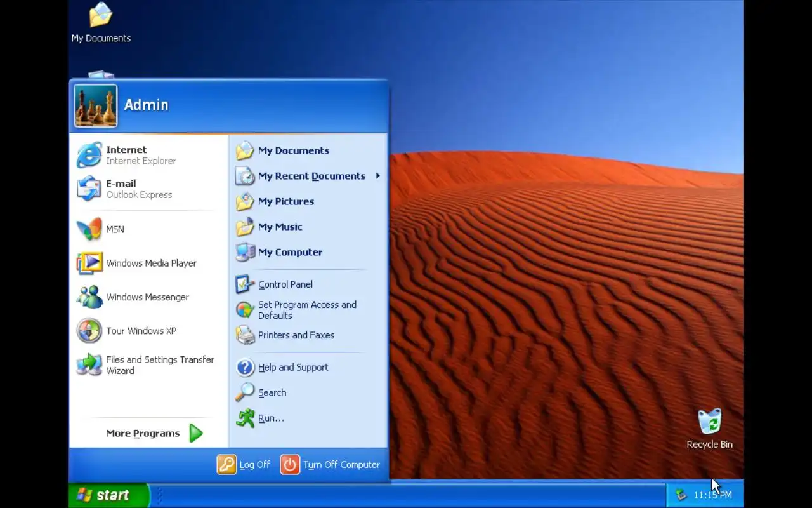
Task: Click the "Windows Messenger" label text
Action: [x=147, y=297]
